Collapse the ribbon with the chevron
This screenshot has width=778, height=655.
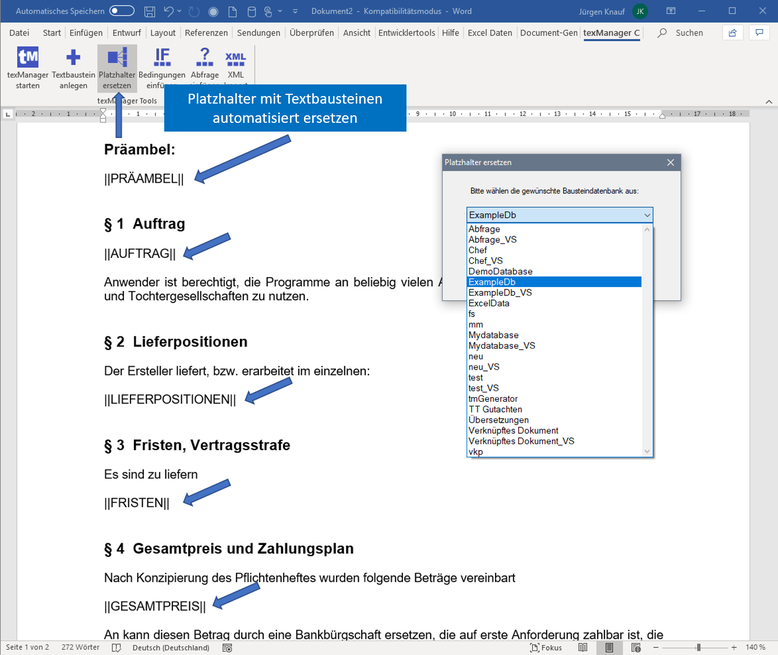(769, 102)
